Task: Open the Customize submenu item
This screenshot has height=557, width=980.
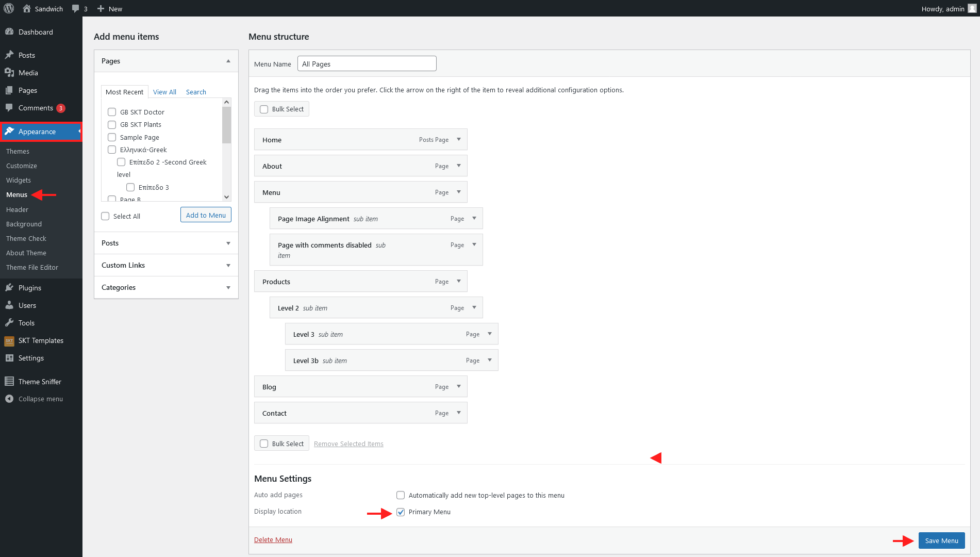Action: [22, 166]
